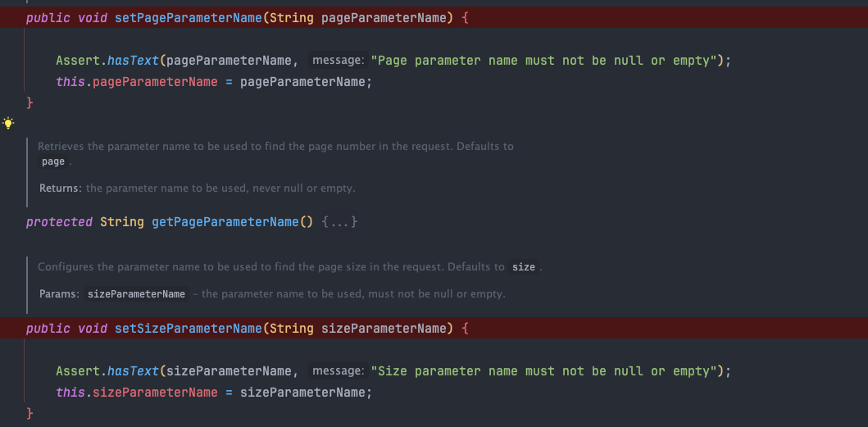This screenshot has width=868, height=427.
Task: Click the setPageParameterName method name
Action: (x=189, y=18)
